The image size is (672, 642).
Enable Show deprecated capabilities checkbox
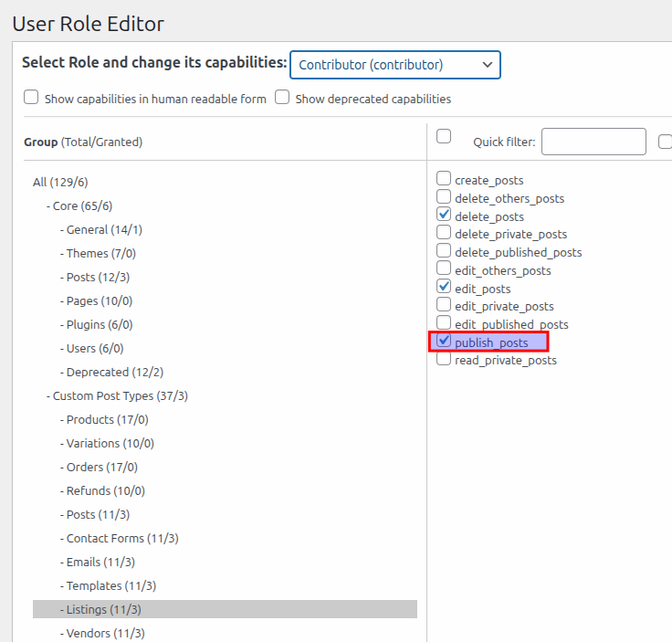[283, 98]
